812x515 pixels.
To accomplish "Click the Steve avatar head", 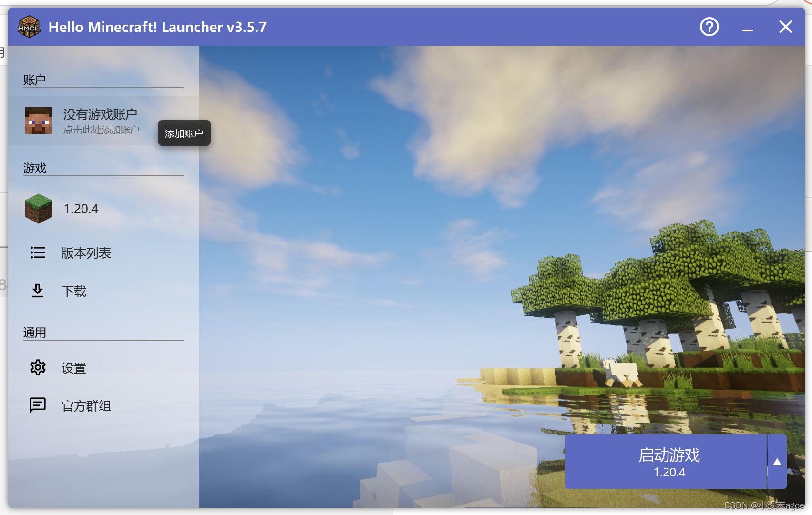I will point(39,121).
